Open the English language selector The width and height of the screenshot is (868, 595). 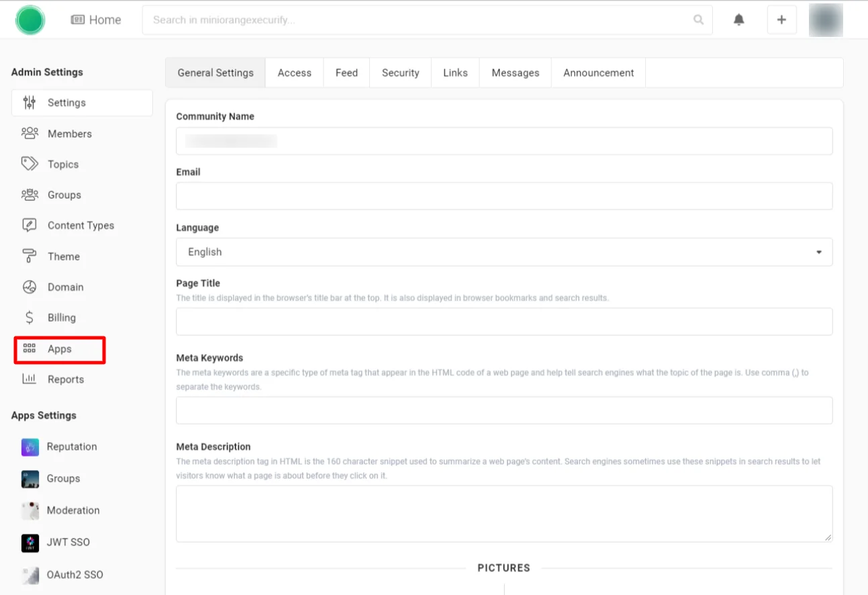503,251
